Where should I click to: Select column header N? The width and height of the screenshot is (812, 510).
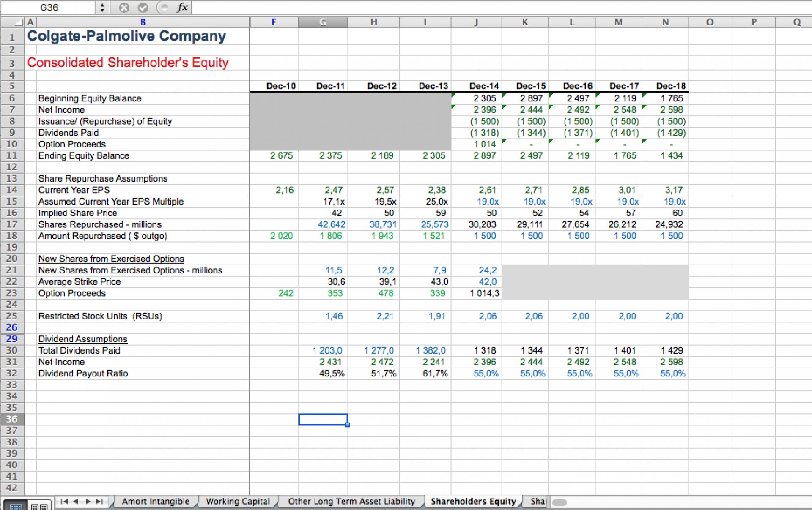[x=665, y=22]
